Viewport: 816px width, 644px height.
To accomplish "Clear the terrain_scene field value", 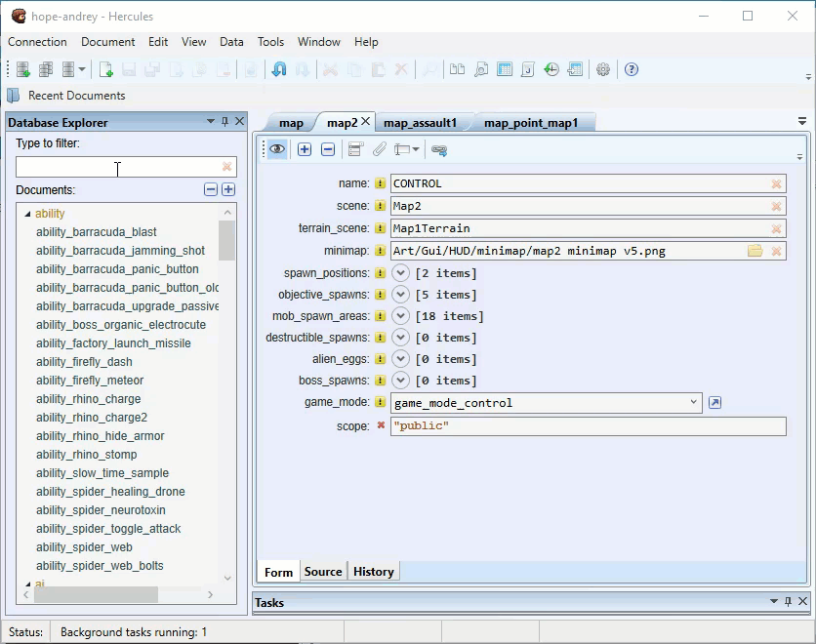I will coord(776,228).
